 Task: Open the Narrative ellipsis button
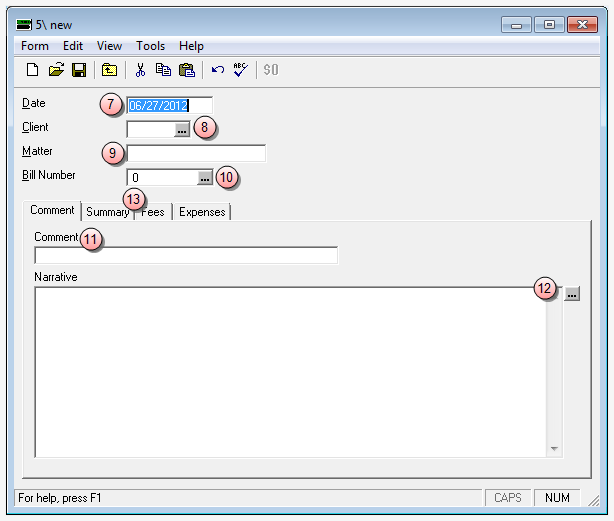pos(572,294)
